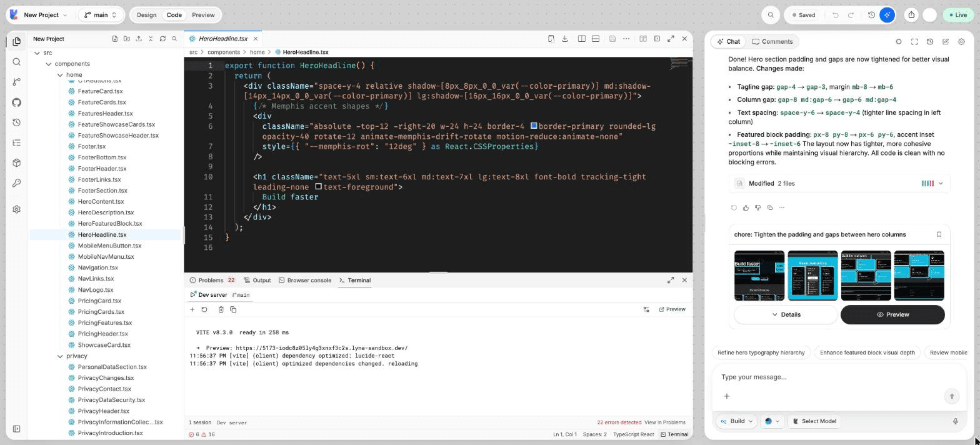The height and width of the screenshot is (445, 980).
Task: Open the package cube icon in sidebar
Action: (16, 163)
